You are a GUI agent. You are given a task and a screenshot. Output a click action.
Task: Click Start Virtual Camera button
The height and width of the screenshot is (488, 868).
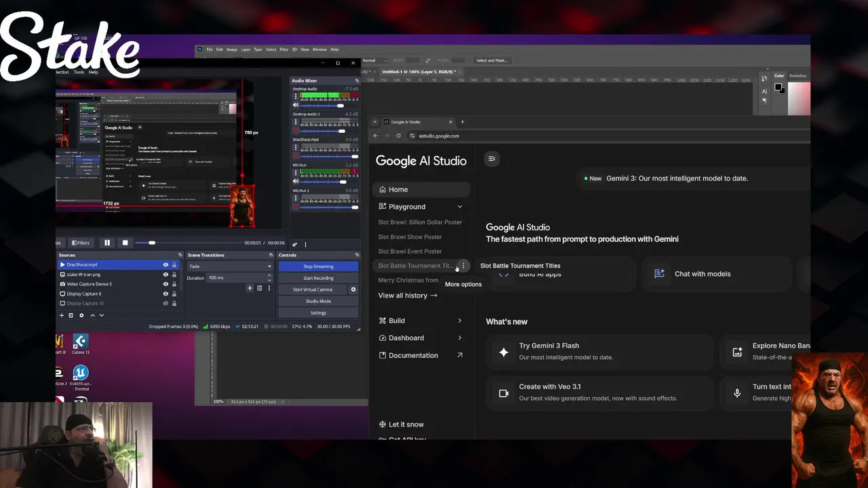click(x=313, y=289)
